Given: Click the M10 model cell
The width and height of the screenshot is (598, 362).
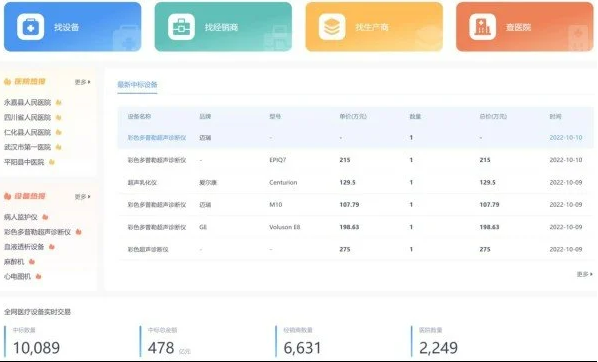Looking at the screenshot, I should click(276, 205).
